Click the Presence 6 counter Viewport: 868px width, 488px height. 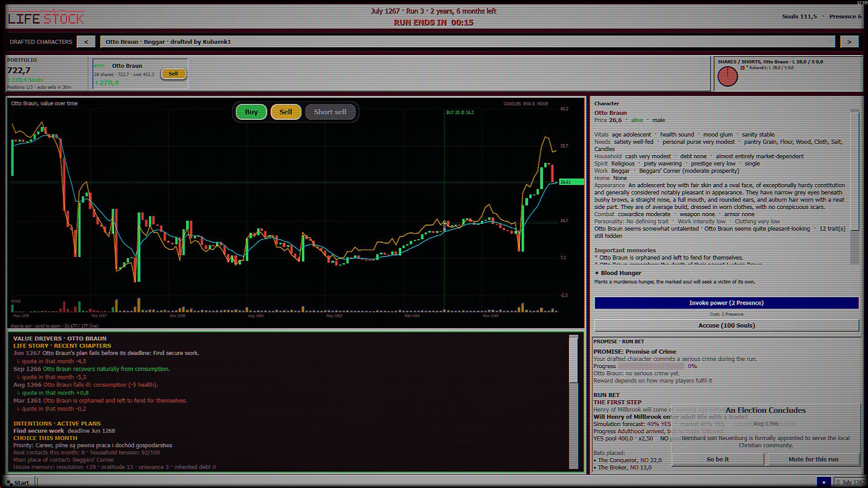(x=845, y=17)
